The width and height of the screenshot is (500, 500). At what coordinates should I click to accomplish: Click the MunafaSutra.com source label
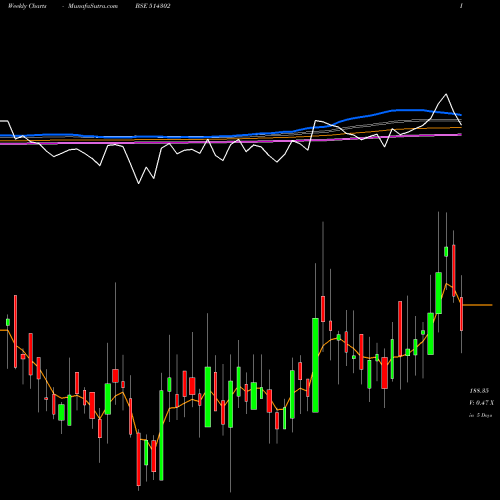tap(93, 6)
